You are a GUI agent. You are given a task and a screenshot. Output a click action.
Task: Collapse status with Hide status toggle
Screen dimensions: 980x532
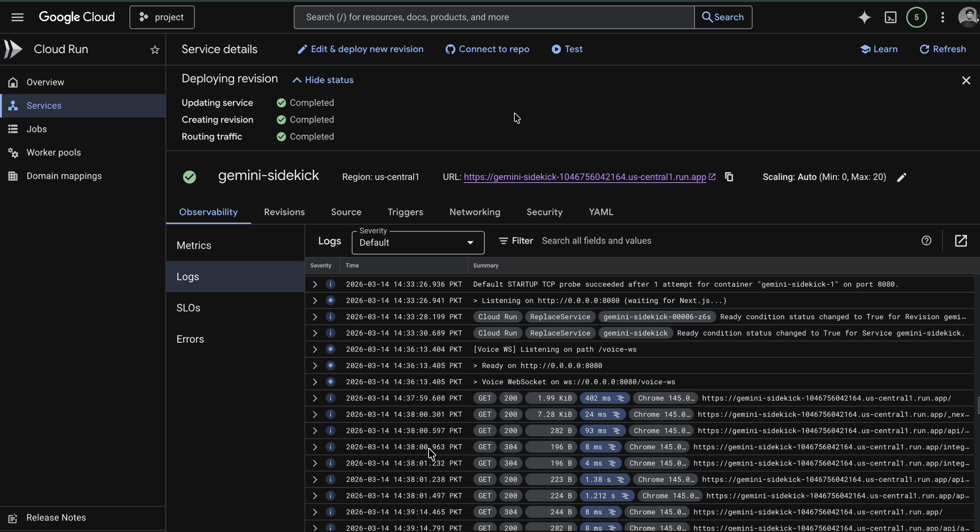[x=323, y=80]
